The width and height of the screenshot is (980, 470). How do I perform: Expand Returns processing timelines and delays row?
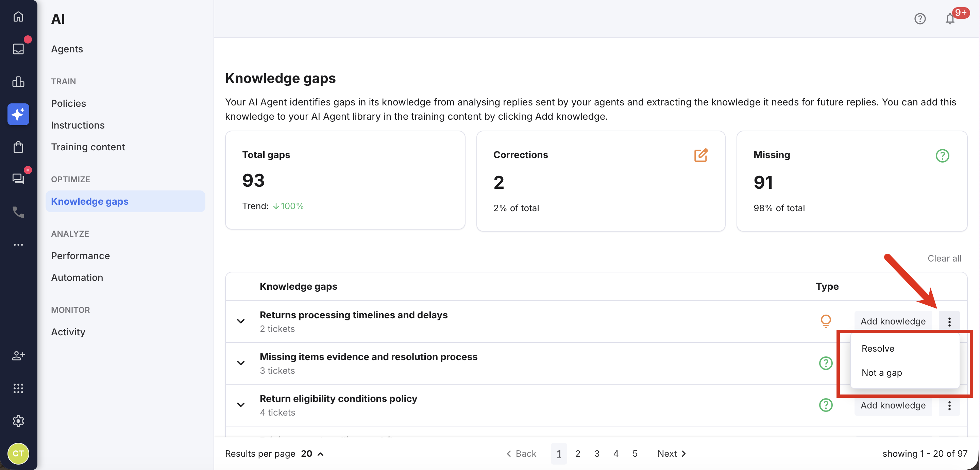[241, 321]
